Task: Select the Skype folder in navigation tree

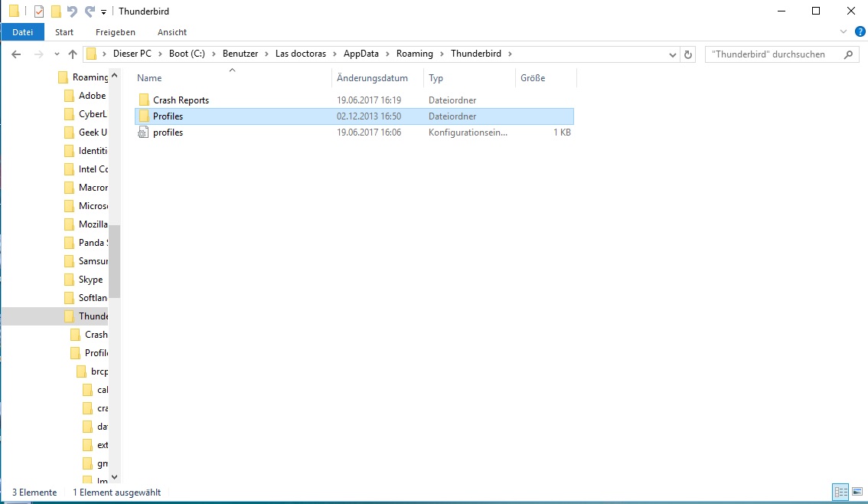Action: coord(90,280)
